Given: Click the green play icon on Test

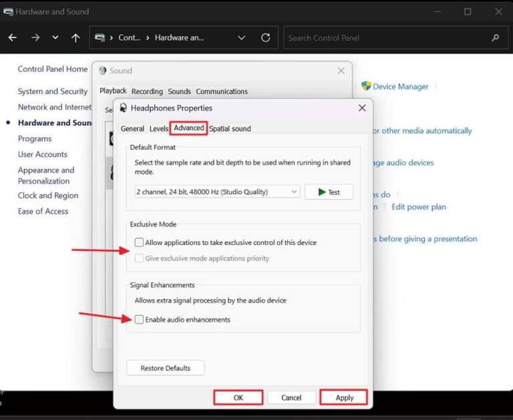Looking at the screenshot, I should (322, 192).
